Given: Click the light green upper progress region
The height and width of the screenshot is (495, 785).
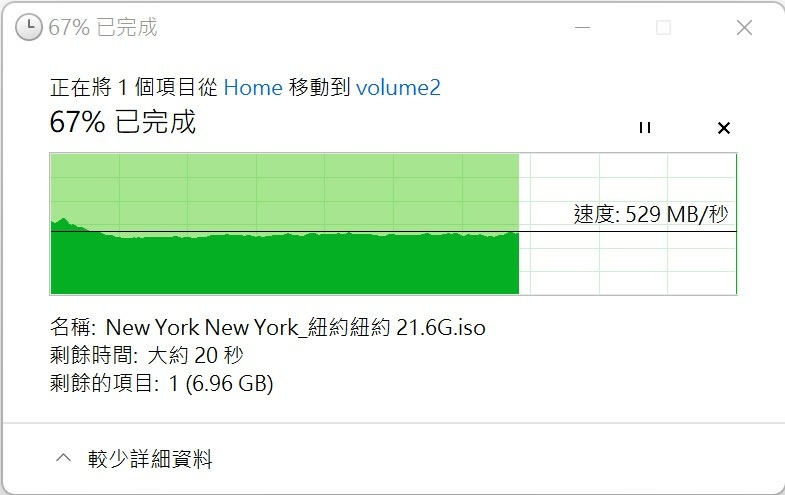Looking at the screenshot, I should pyautogui.click(x=284, y=190).
